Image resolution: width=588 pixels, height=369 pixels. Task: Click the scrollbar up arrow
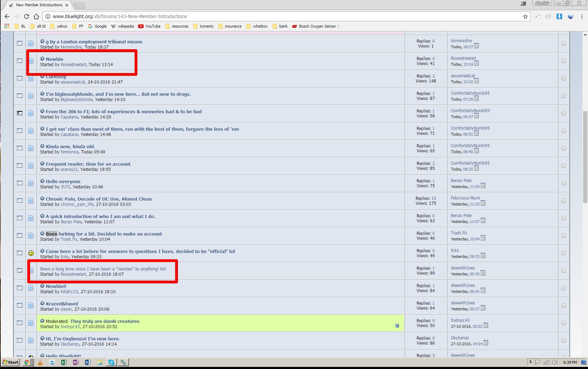pos(585,34)
